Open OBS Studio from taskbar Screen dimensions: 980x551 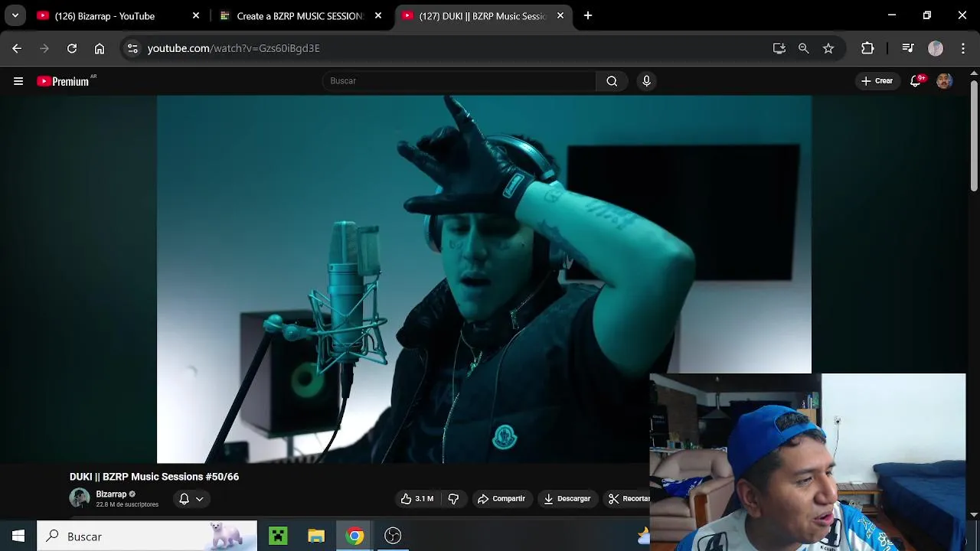393,536
